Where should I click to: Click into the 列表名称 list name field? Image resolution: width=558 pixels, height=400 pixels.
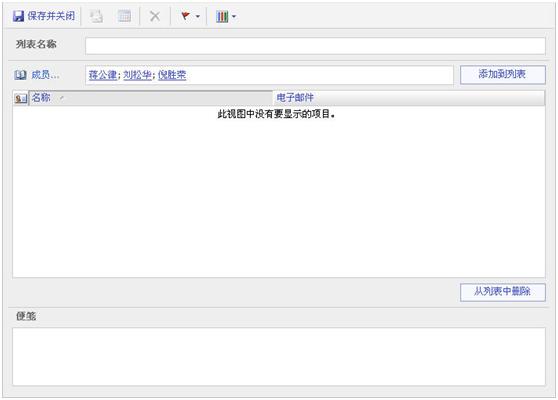(315, 46)
